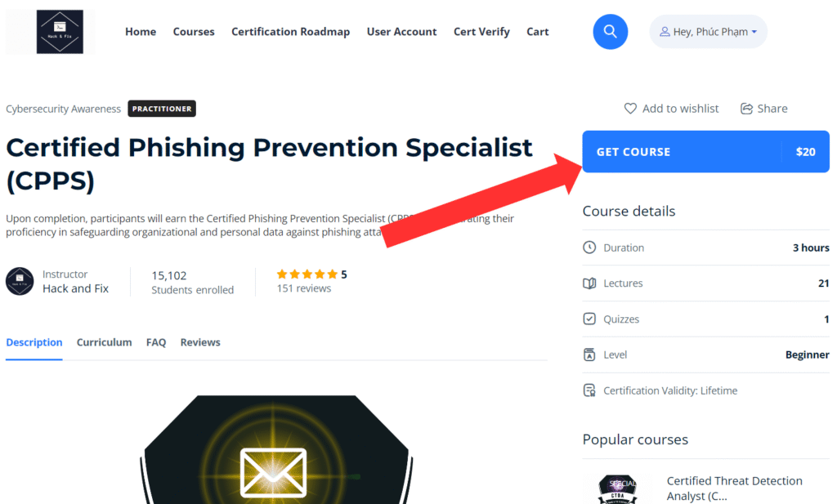Select the FAQ tab
The height and width of the screenshot is (504, 837).
coord(156,342)
